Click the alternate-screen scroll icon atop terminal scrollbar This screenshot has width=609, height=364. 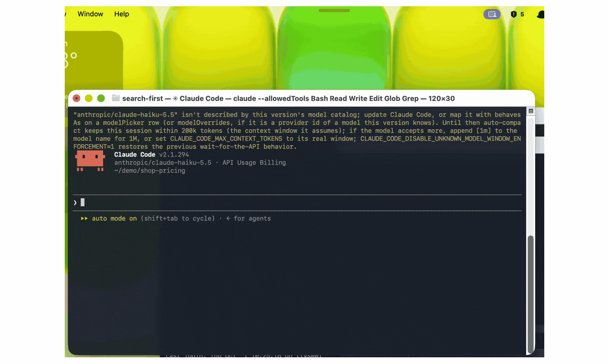coord(530,111)
